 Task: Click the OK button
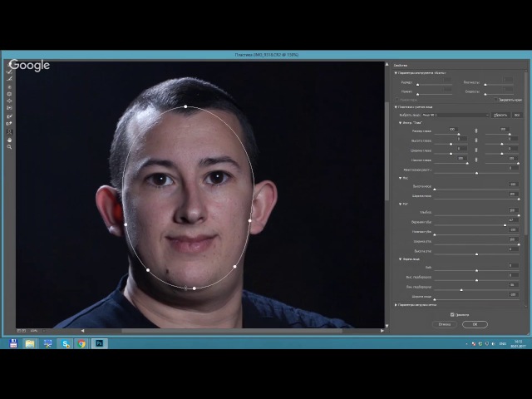(x=475, y=324)
